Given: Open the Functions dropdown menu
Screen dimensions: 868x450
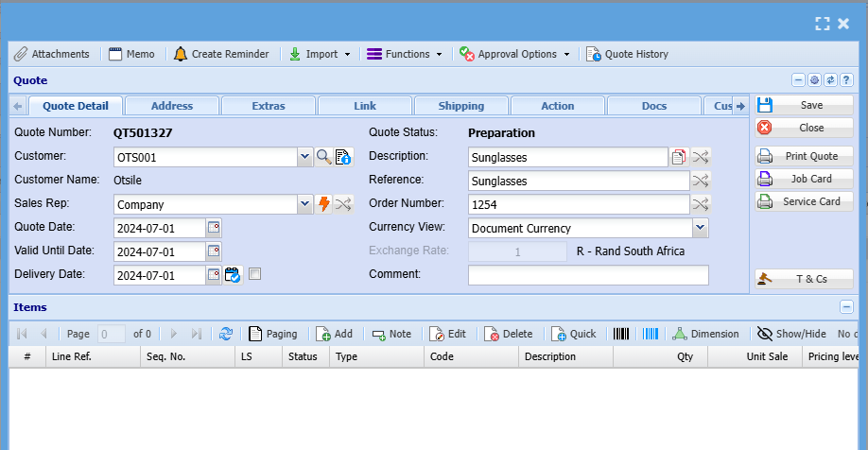Looking at the screenshot, I should click(x=405, y=54).
